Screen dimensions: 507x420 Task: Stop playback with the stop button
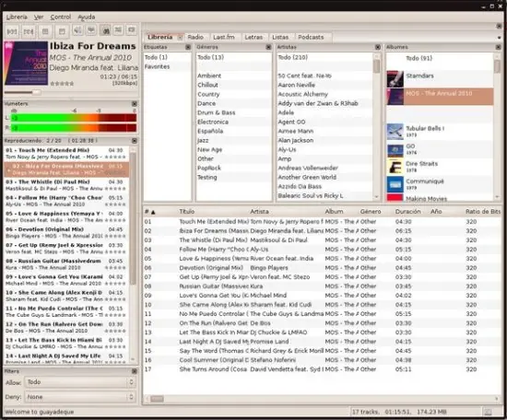click(x=62, y=31)
